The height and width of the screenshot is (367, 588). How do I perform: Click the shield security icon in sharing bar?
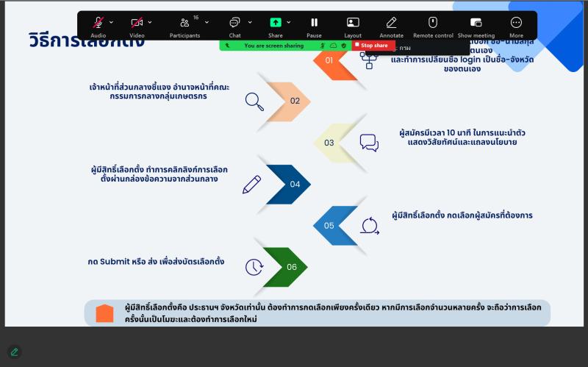point(343,46)
